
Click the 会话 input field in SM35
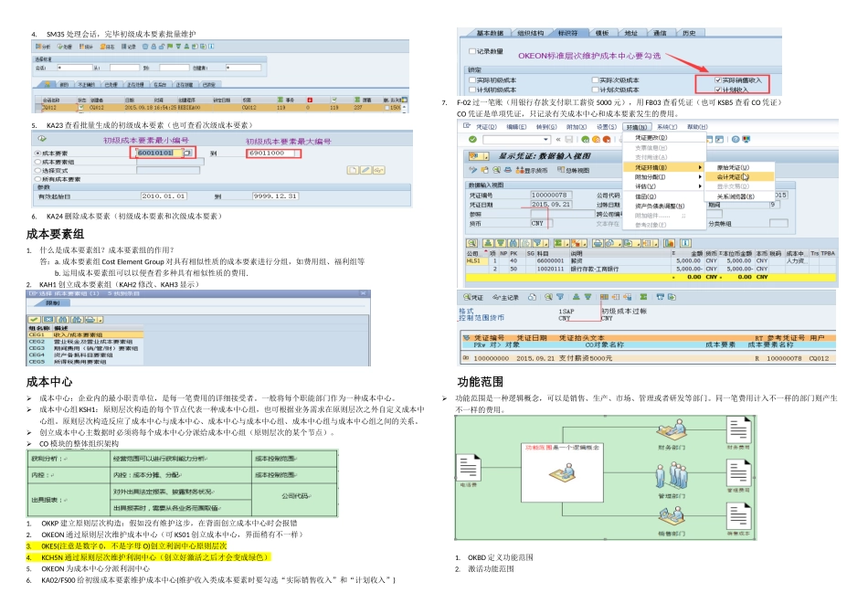tap(74, 68)
